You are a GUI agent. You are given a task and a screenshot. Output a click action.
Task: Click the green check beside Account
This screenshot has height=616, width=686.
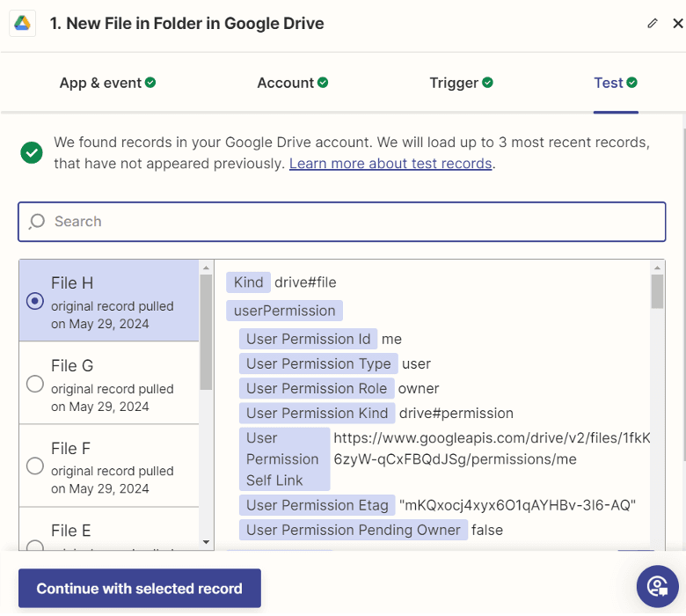click(x=323, y=83)
